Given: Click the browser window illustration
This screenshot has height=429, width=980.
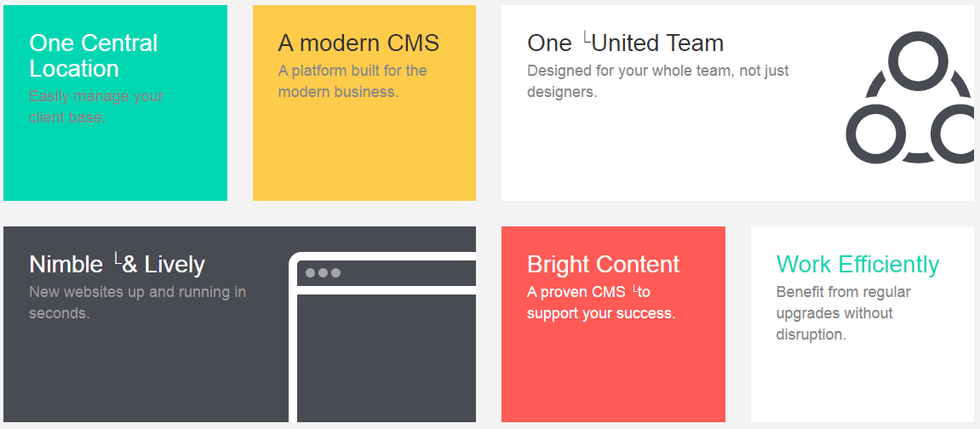Looking at the screenshot, I should [382, 337].
